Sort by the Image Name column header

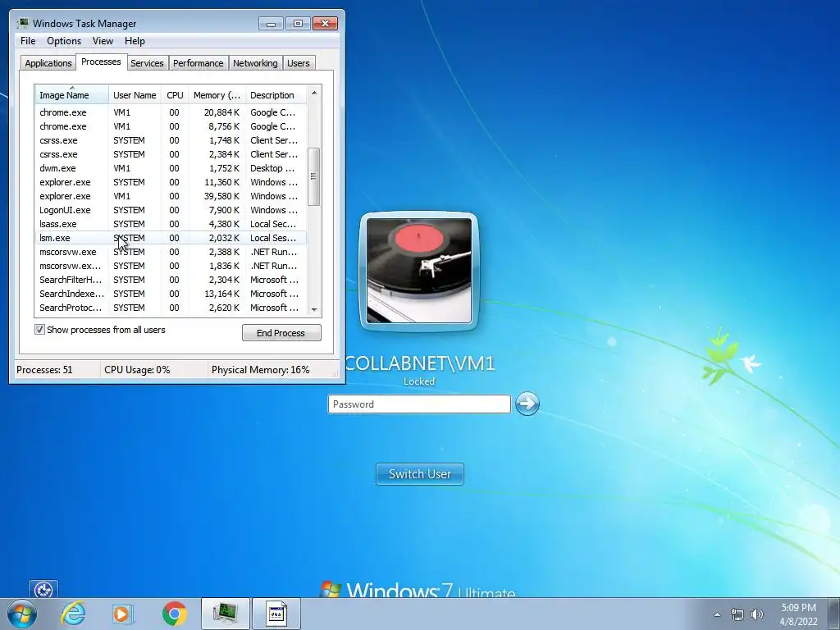click(x=72, y=95)
